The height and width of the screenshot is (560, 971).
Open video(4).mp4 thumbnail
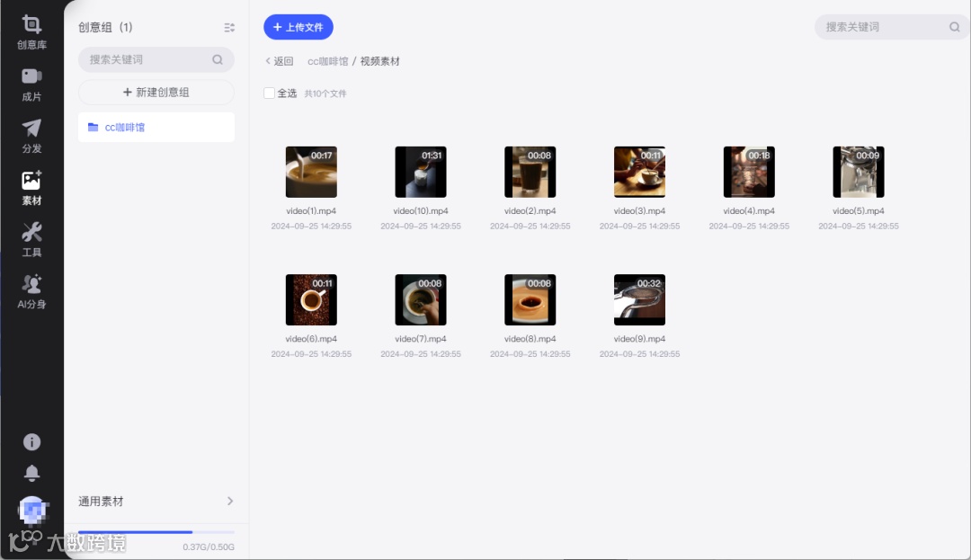coord(749,172)
